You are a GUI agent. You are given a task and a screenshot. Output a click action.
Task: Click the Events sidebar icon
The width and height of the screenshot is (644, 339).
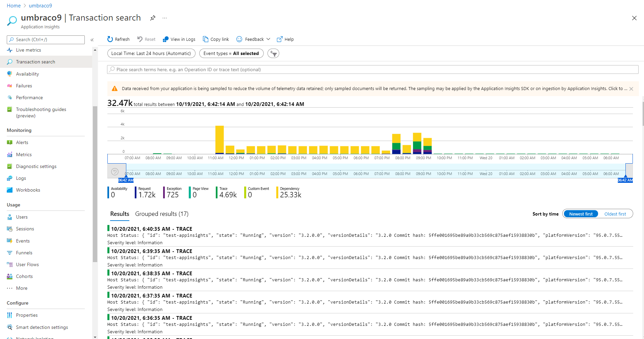pos(10,241)
